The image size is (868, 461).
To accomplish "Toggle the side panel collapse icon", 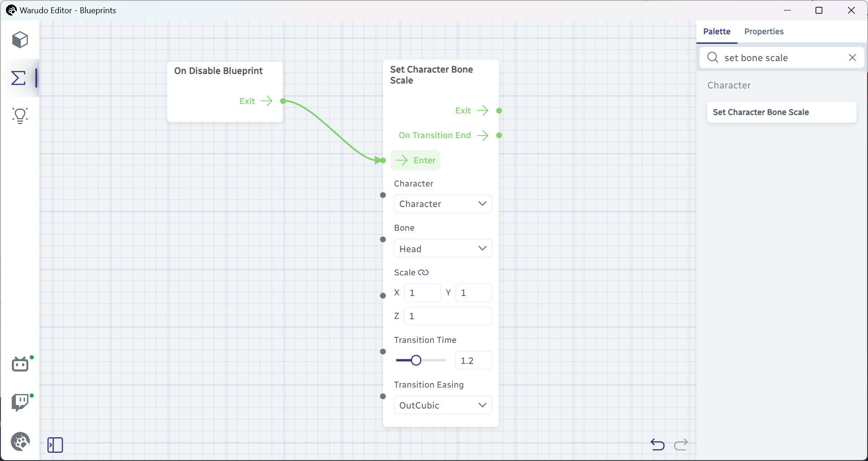I will pos(55,445).
